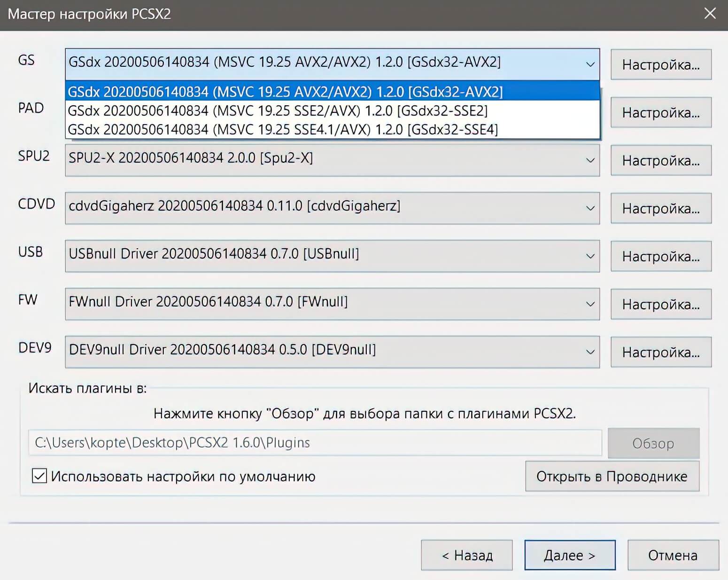728x580 pixels.
Task: Collapse the GS plugin combo box
Action: [333, 64]
